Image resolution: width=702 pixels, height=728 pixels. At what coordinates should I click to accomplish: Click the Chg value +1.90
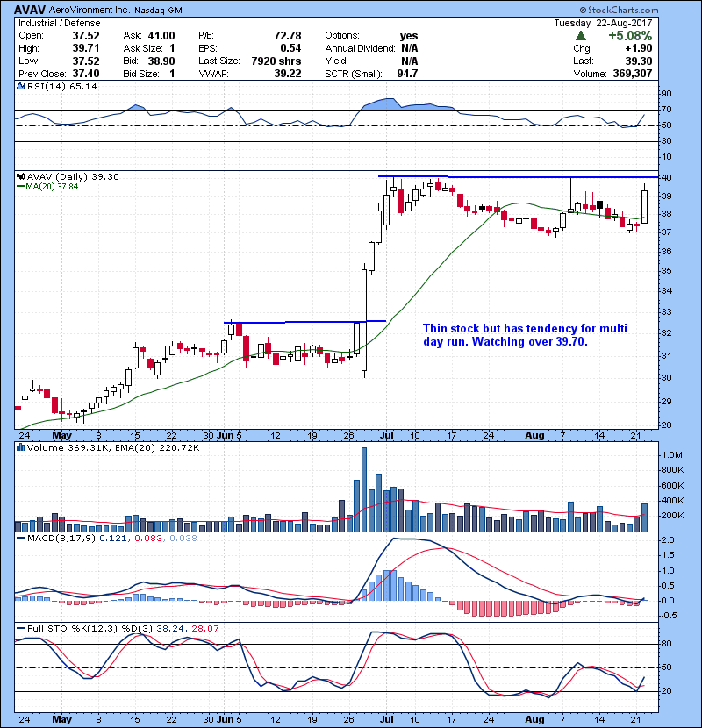pyautogui.click(x=639, y=48)
